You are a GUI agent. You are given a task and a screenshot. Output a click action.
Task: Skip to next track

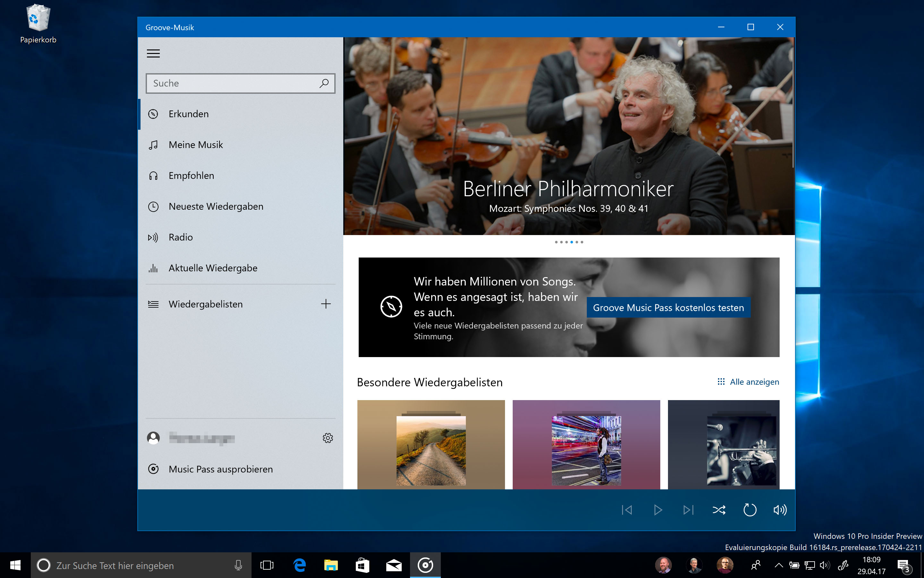[689, 510]
